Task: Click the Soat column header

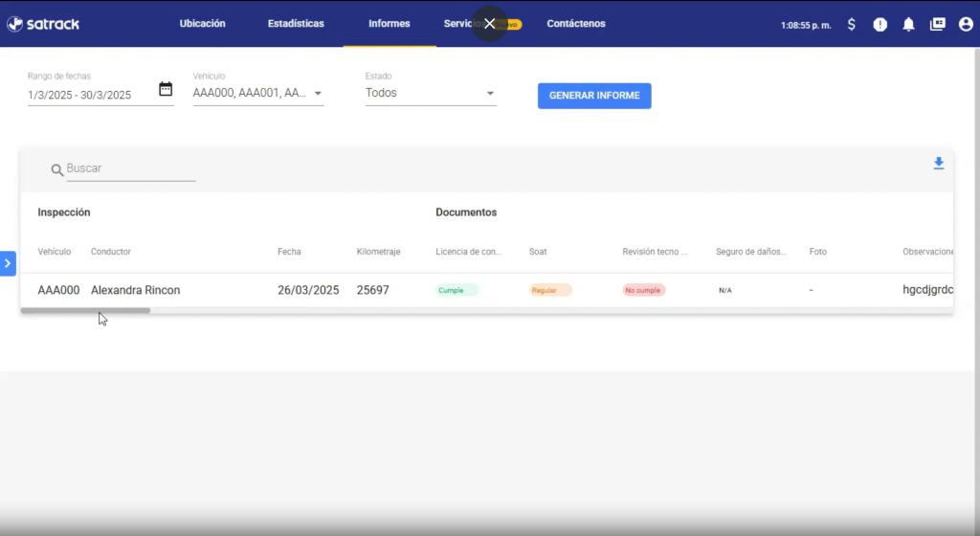Action: 538,252
